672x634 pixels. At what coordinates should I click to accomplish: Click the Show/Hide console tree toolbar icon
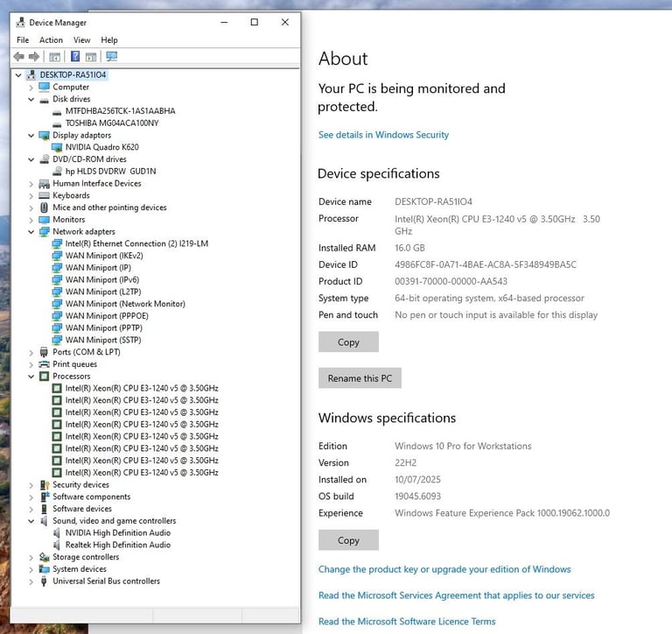click(x=54, y=56)
